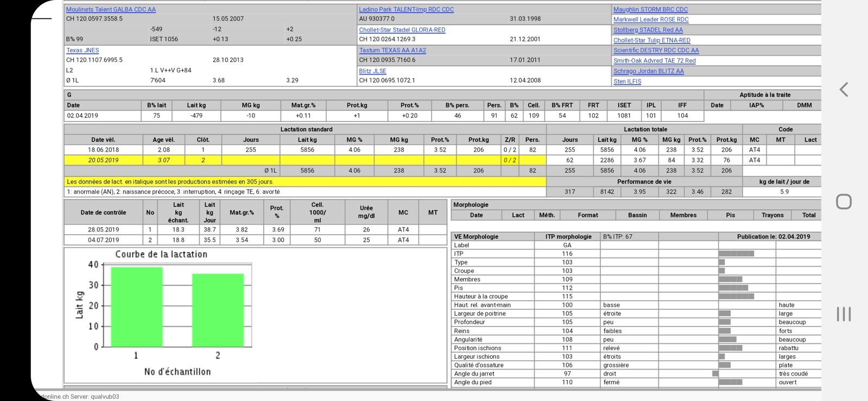Image resolution: width=868 pixels, height=401 pixels.
Task: Select yellow highlighted 20.05.2019 calving date
Action: click(x=103, y=160)
